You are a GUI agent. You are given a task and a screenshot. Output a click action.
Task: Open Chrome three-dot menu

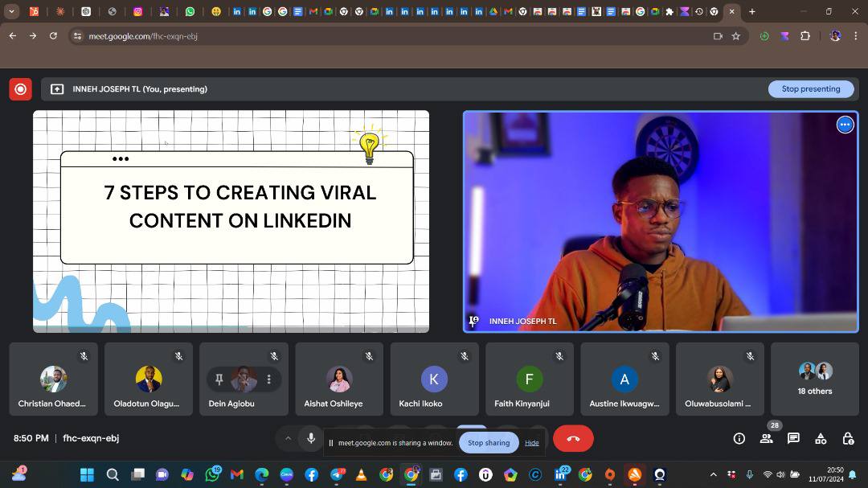pos(856,36)
